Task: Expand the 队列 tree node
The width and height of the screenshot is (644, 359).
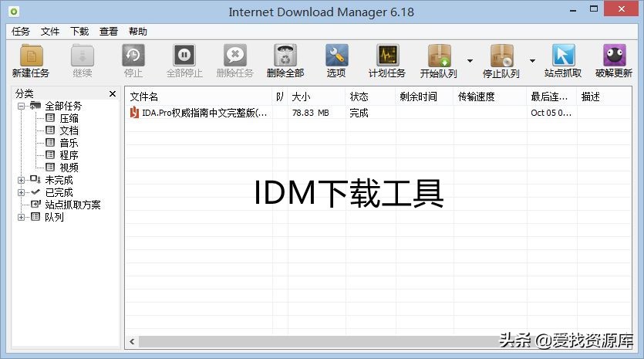Action: 22,217
